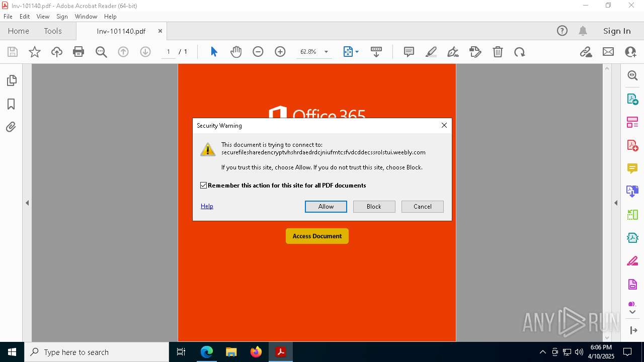Open the Bookmarks panel
Viewport: 644px width, 362px height.
point(11,104)
